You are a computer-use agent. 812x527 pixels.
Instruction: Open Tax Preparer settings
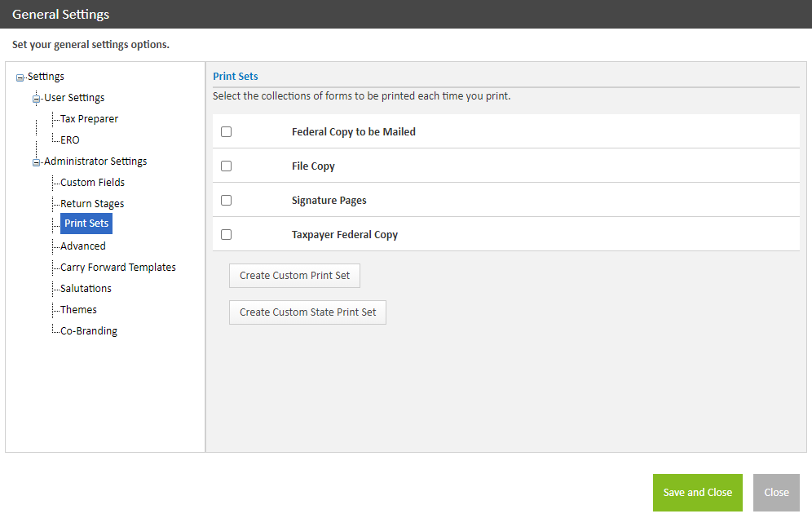[89, 119]
